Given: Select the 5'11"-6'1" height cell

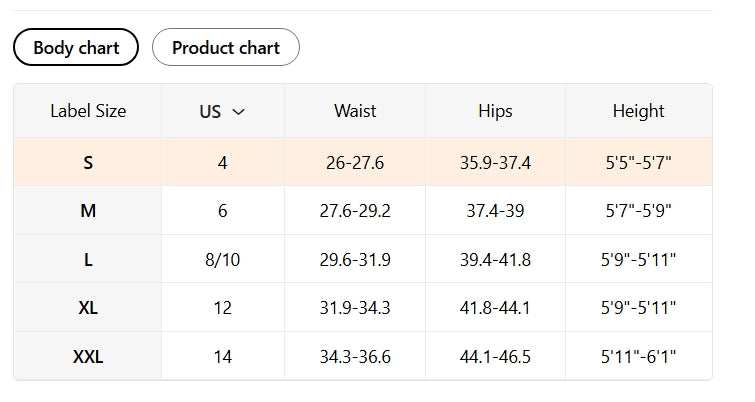Looking at the screenshot, I should (638, 356).
